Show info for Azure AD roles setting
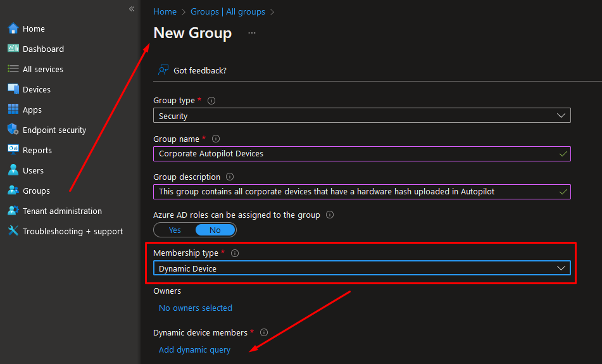 [x=330, y=215]
